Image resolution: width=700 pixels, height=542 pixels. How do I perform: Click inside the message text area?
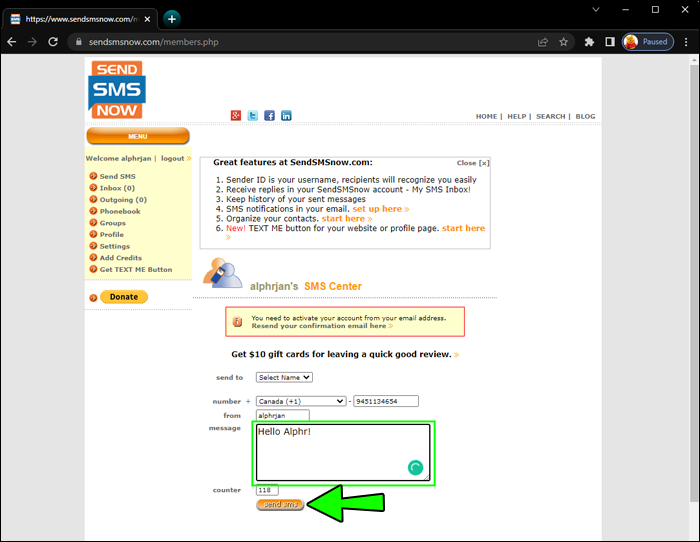(343, 452)
